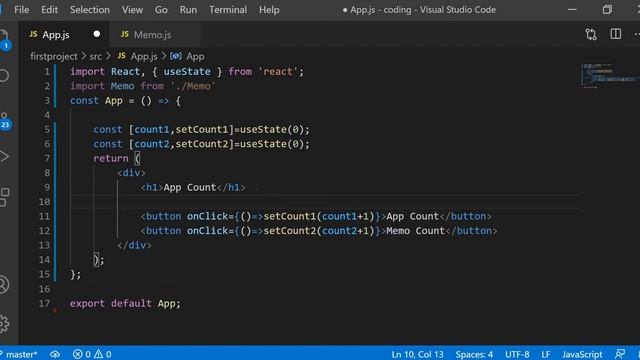
Task: Open the Search view in the activity bar
Action: pyautogui.click(x=4, y=76)
